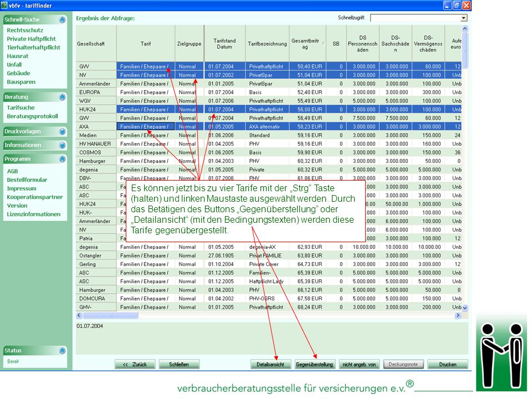Select the WGV row header
Image resolution: width=532 pixels, height=399 pixels.
[x=96, y=101]
